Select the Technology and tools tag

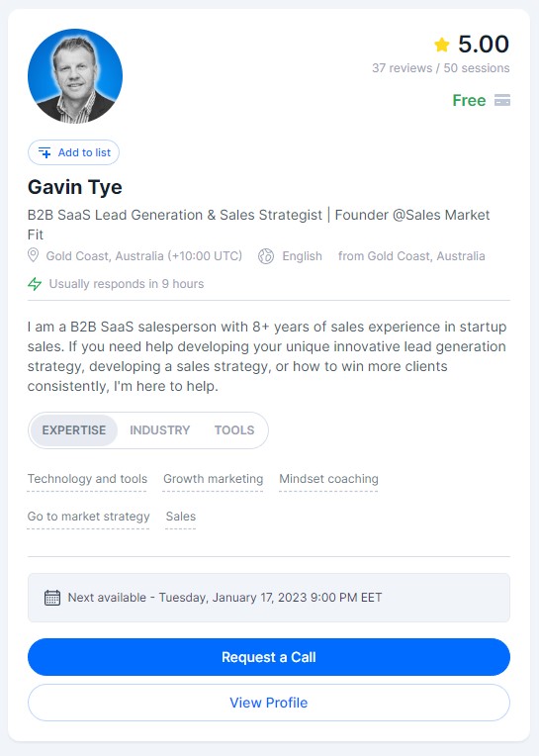[87, 479]
